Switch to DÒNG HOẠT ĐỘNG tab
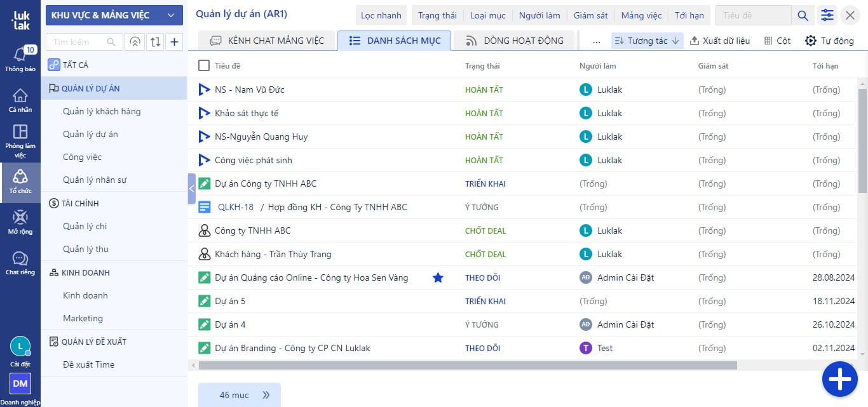 tap(515, 41)
